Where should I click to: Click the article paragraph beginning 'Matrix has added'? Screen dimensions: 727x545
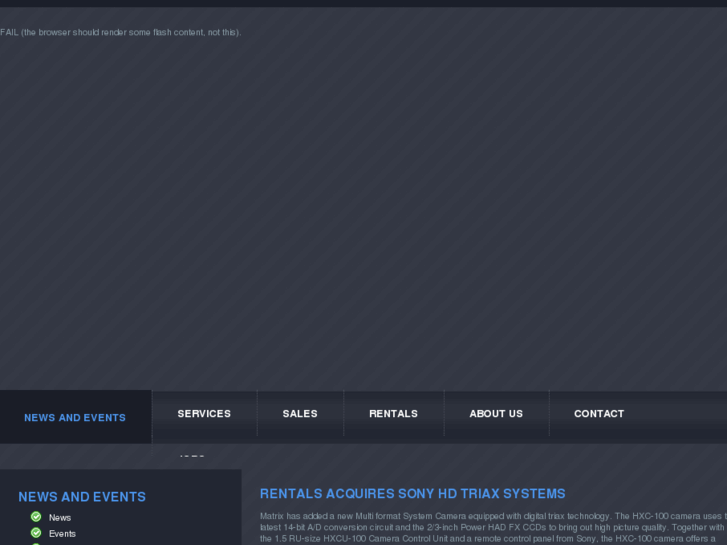pos(493,529)
